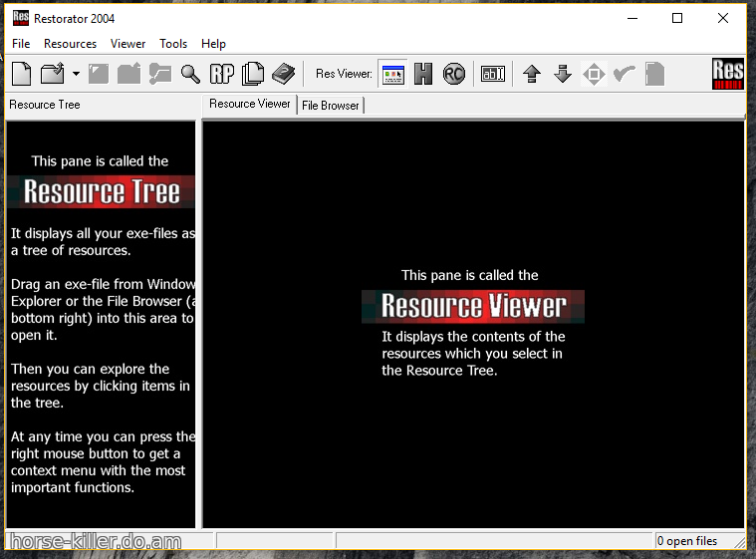Create a new file with the blank page icon
756x559 pixels.
click(x=22, y=74)
